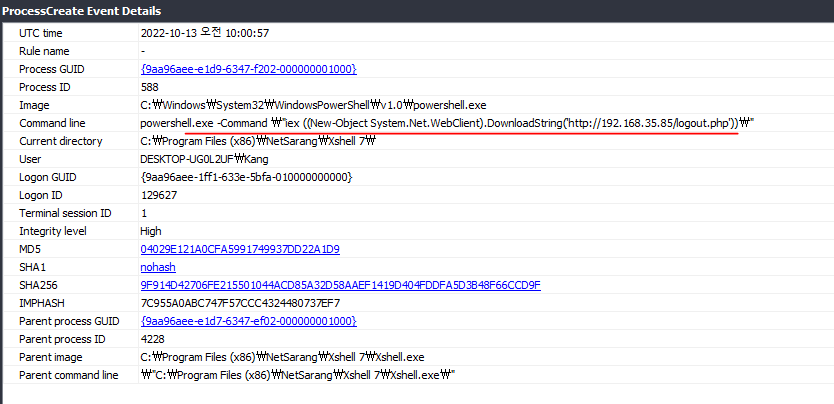This screenshot has width=834, height=404.
Task: Open the SHA256 hash link
Action: click(340, 285)
